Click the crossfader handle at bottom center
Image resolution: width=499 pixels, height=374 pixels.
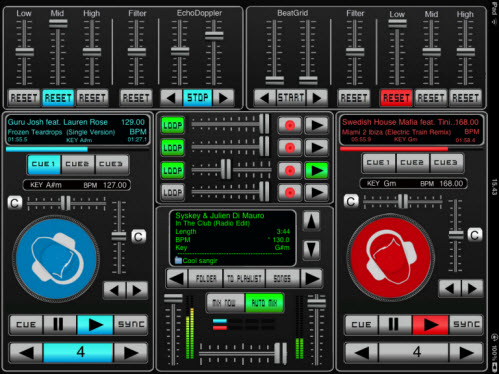(281, 353)
